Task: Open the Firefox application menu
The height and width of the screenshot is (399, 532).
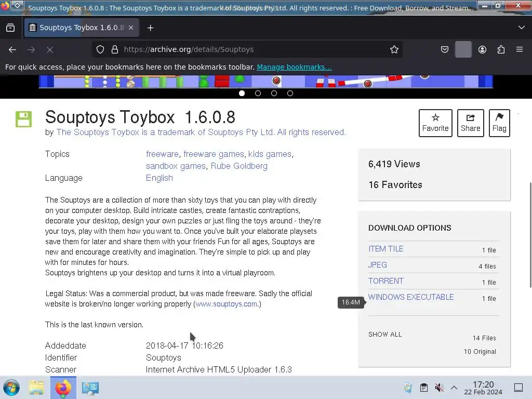Action: tap(520, 49)
